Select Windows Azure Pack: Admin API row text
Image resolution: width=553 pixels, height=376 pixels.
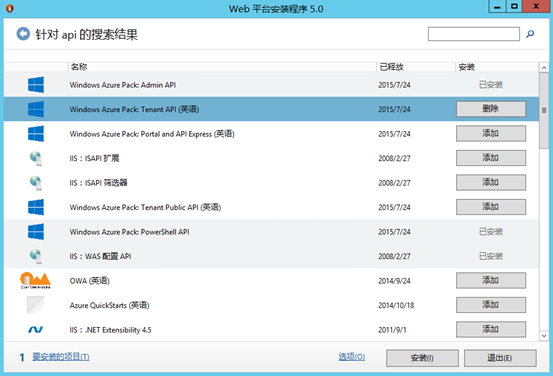(123, 85)
